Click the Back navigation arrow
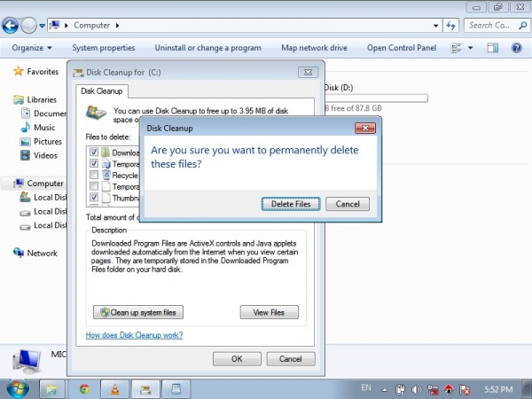The height and width of the screenshot is (399, 532). point(10,26)
